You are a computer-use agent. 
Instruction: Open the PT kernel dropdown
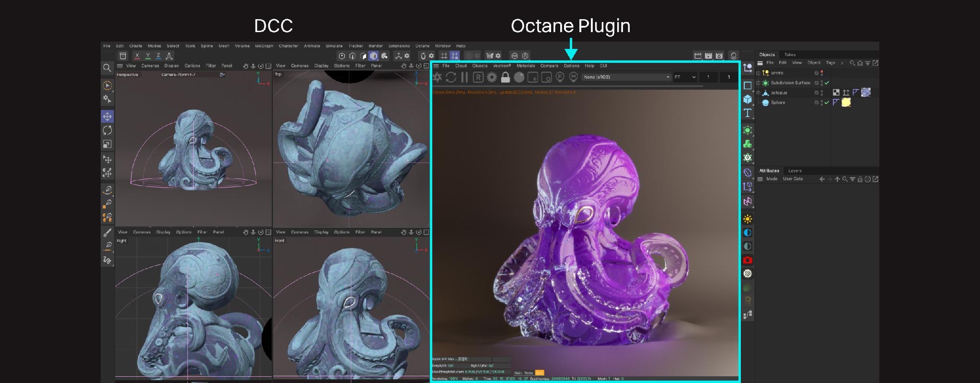[685, 77]
